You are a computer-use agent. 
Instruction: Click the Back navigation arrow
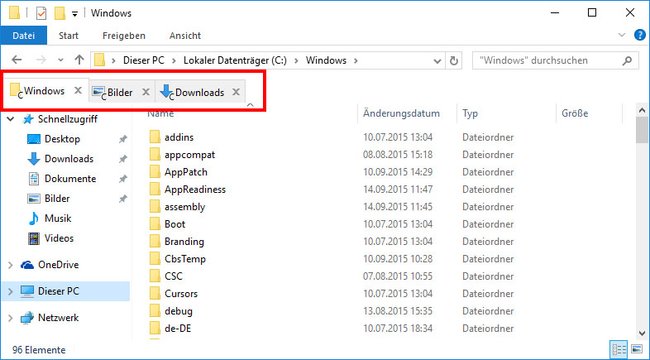[17, 60]
